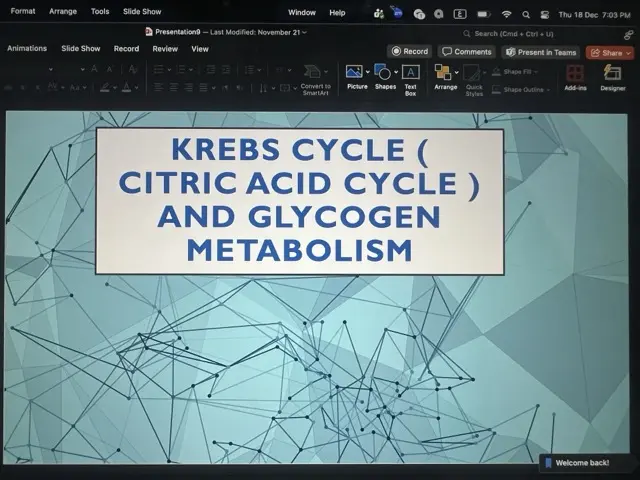Apply the text highlight color
The image size is (640, 480).
(x=105, y=87)
